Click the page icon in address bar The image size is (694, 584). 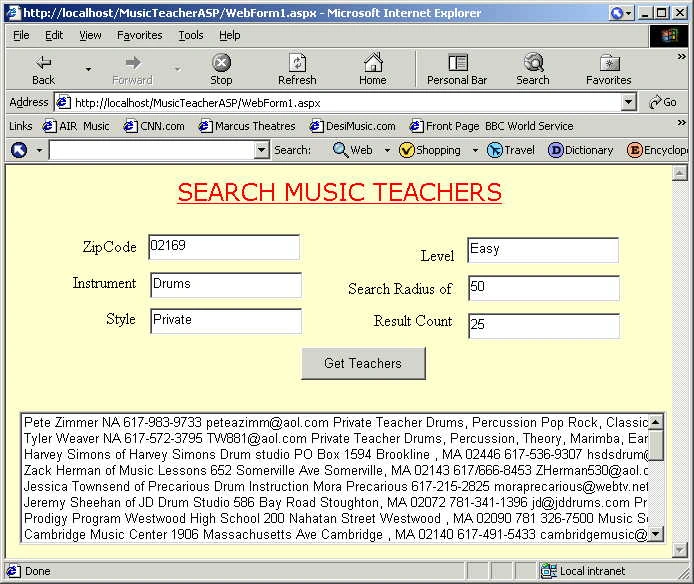(63, 102)
